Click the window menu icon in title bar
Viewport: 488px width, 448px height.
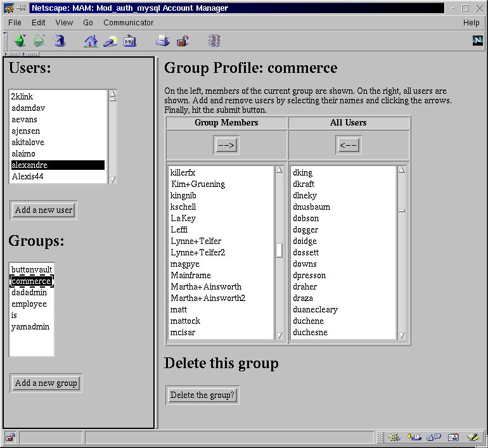pyautogui.click(x=9, y=8)
